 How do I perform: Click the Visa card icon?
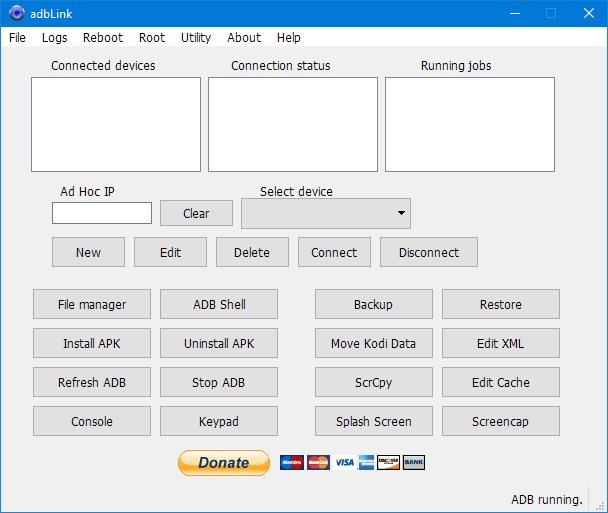pos(344,463)
